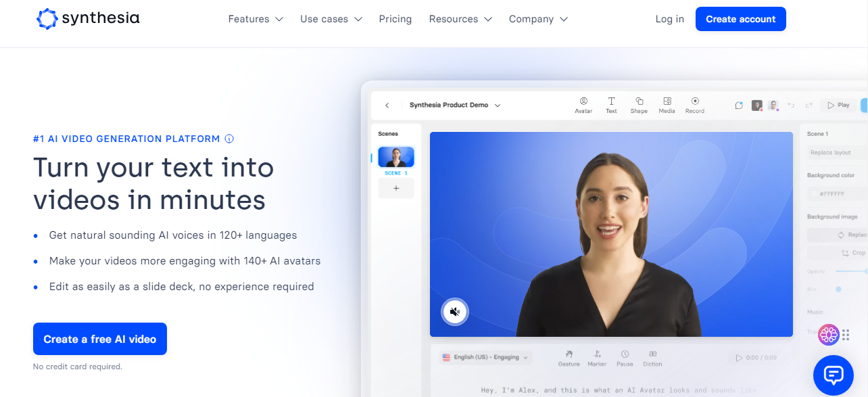Click the first collaborator avatar in the editor
868x397 pixels.
(758, 106)
